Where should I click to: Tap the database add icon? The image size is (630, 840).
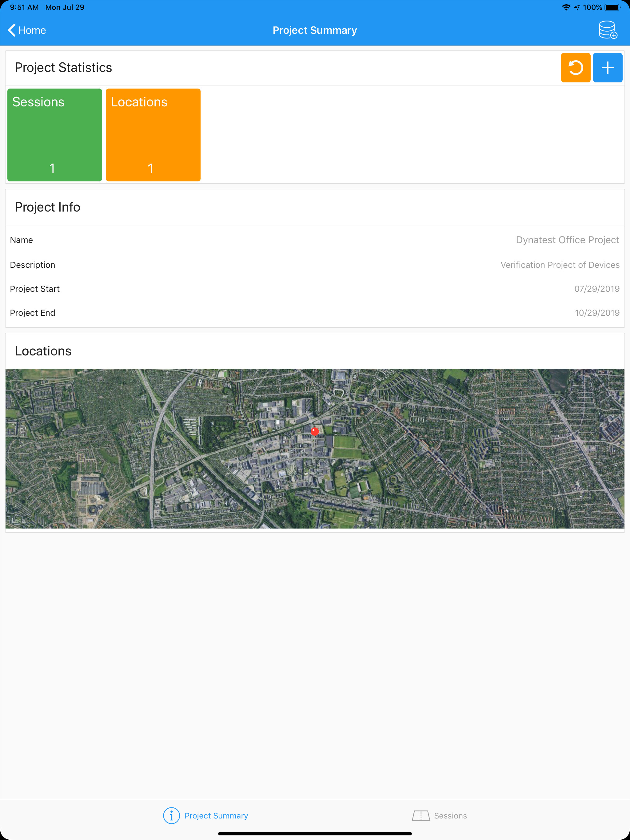click(608, 30)
